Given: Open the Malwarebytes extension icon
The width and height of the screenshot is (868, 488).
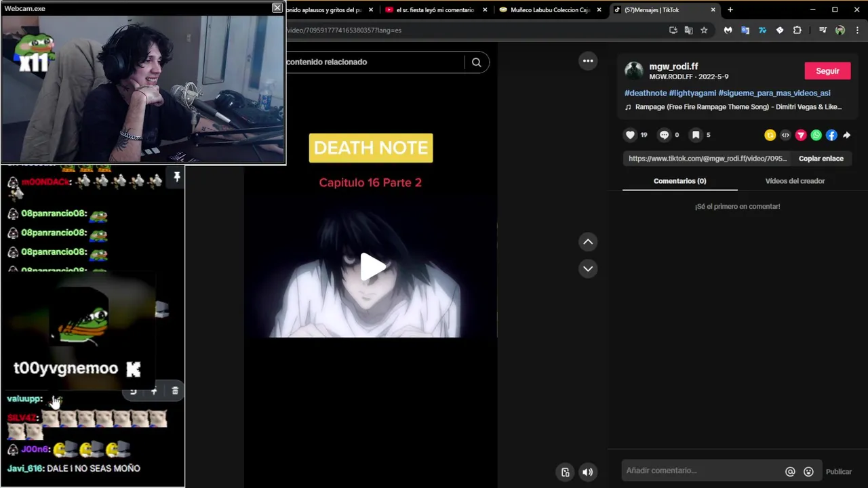Looking at the screenshot, I should pyautogui.click(x=728, y=30).
